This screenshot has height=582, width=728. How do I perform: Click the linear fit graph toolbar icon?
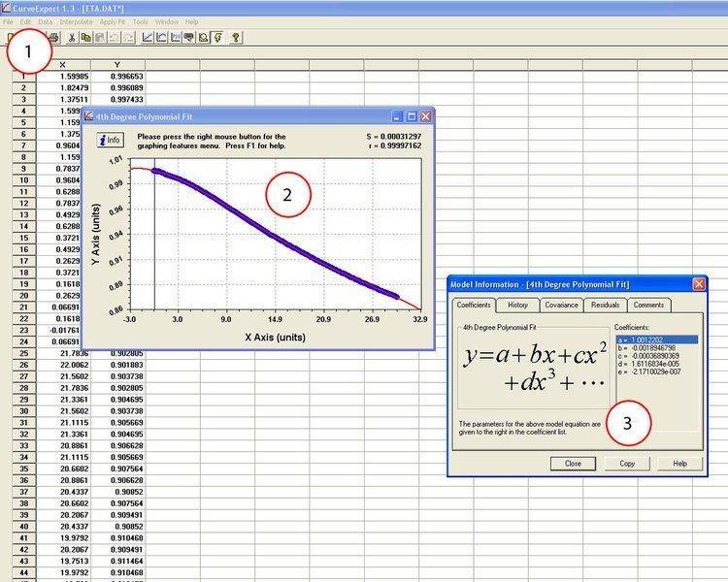point(147,37)
